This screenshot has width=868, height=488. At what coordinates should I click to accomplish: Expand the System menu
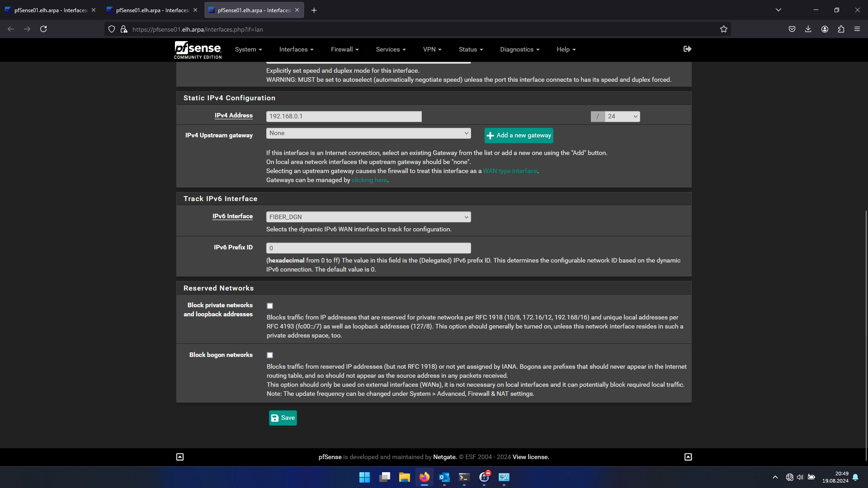(x=248, y=49)
